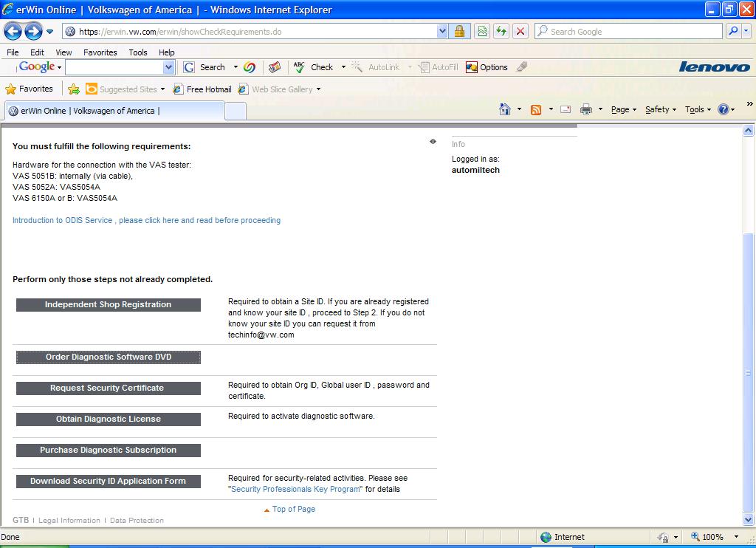The width and height of the screenshot is (756, 548).
Task: Go forward with the Forward arrow button
Action: tap(33, 32)
